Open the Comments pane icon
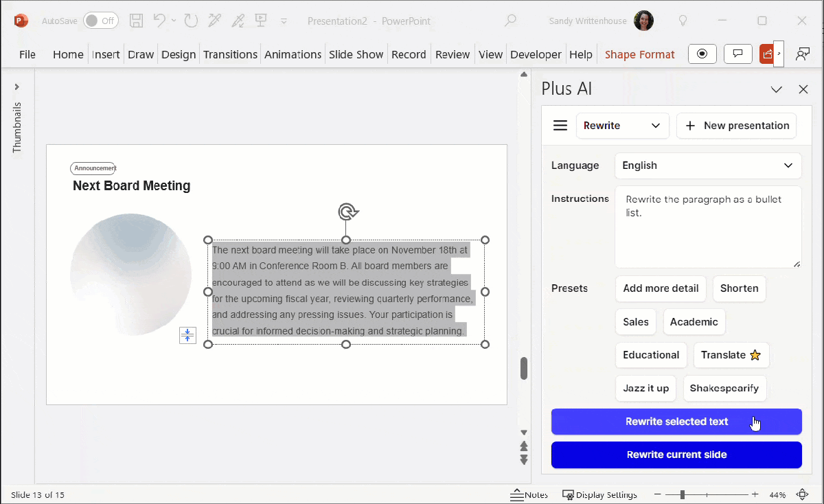 coord(738,54)
